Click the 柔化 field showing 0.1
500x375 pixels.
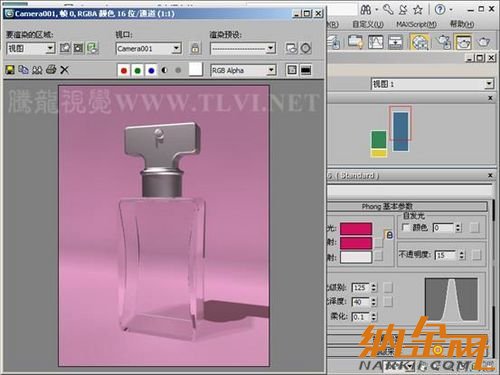click(361, 317)
